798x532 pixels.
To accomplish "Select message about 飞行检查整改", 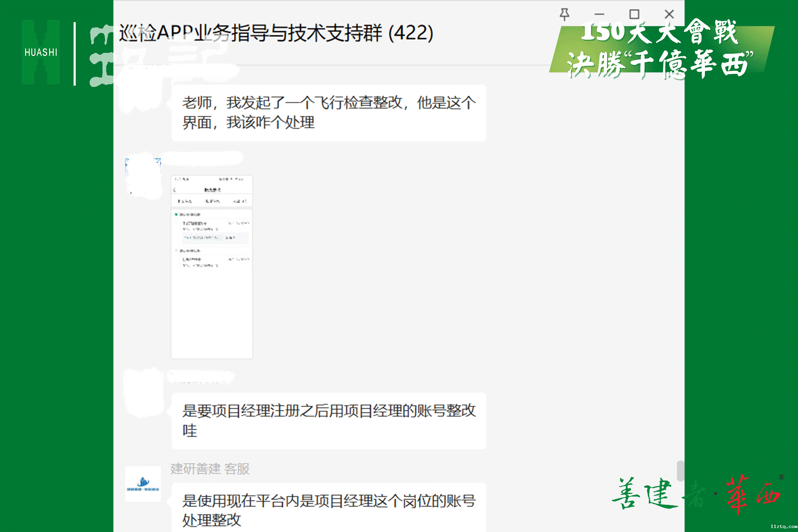I will click(329, 113).
